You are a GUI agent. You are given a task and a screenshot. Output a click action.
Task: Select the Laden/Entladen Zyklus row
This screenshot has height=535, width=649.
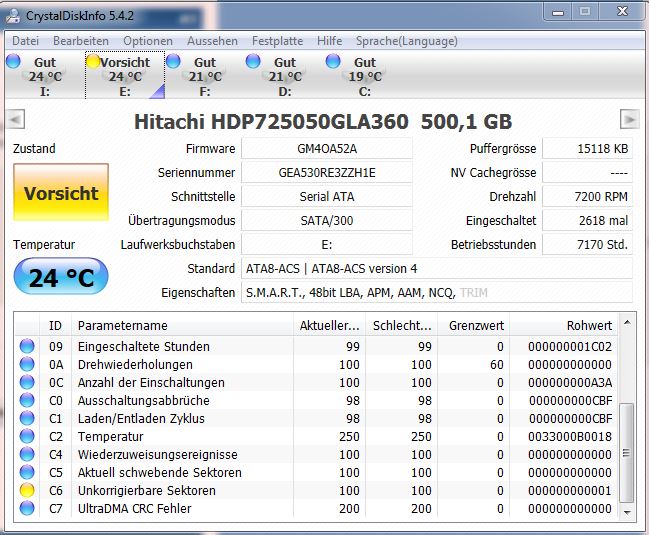point(317,418)
